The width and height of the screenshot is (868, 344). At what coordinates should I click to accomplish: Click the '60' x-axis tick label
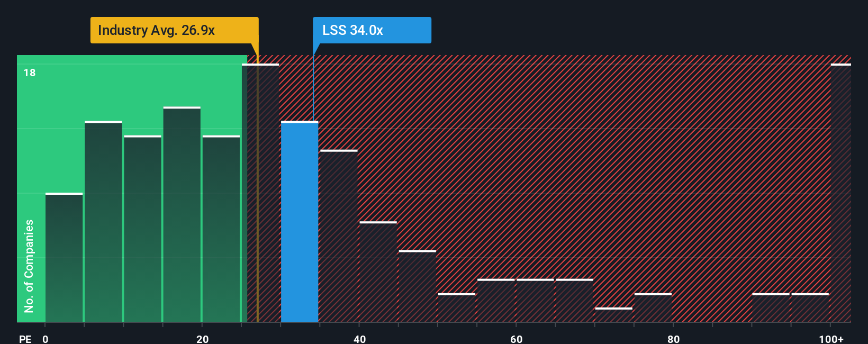point(516,339)
